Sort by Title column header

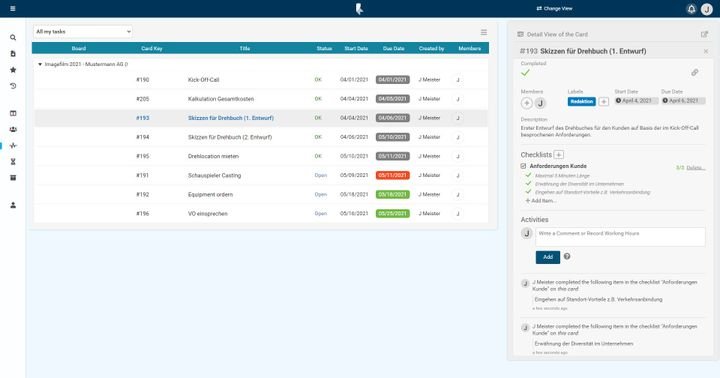click(x=245, y=48)
